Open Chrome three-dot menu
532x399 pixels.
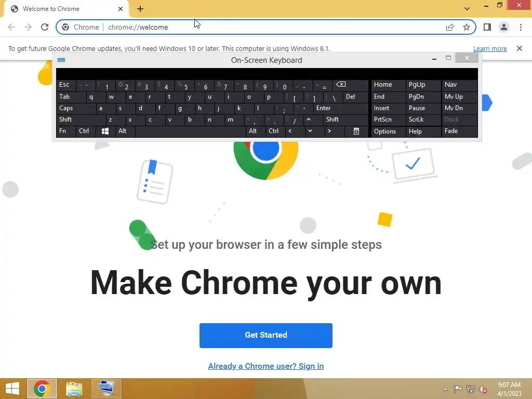click(521, 27)
